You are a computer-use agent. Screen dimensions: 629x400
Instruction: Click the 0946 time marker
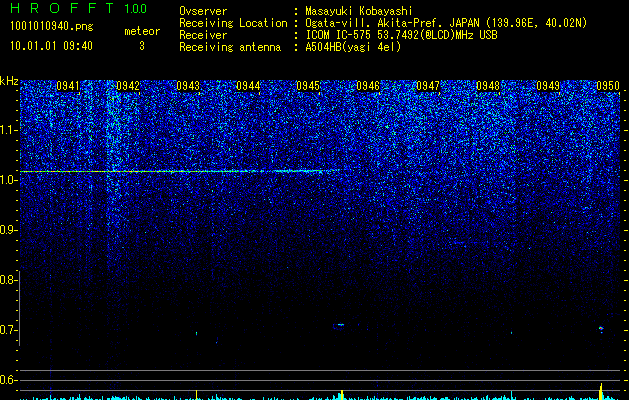click(x=368, y=86)
